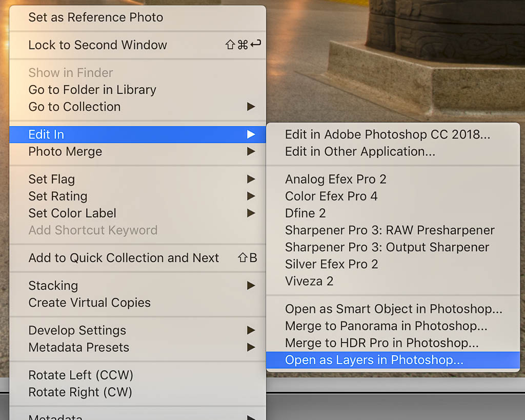525x420 pixels.
Task: Open Silver Efex Pro 2
Action: tap(331, 264)
